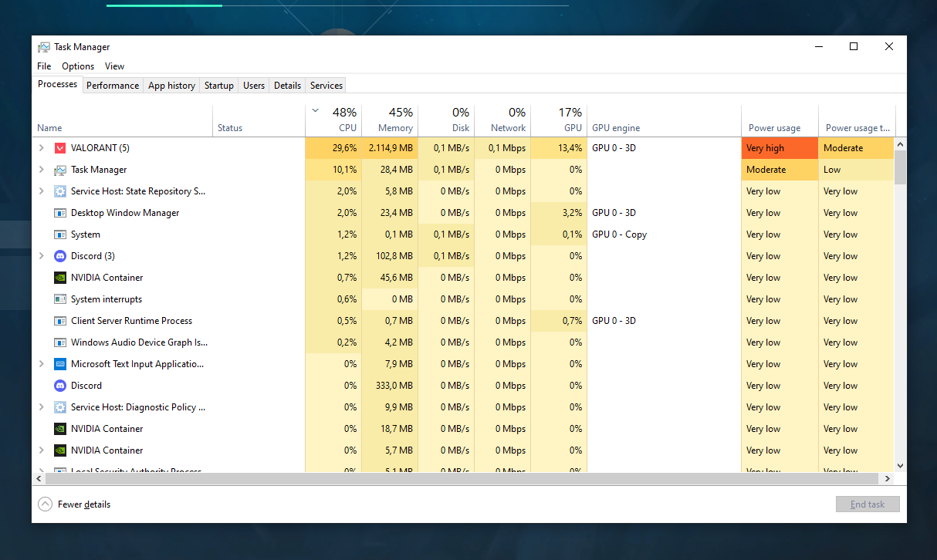Sort by the Power usage column header
This screenshot has width=937, height=560.
(780, 121)
